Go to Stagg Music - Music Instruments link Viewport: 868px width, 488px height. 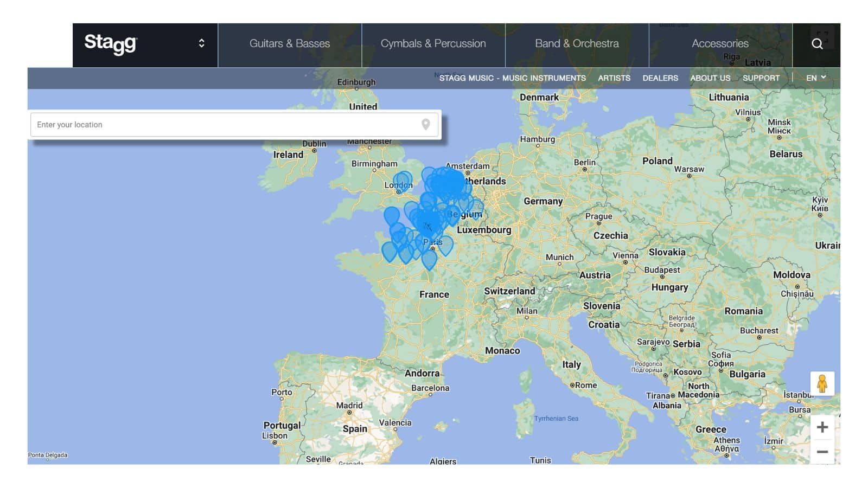(x=513, y=78)
